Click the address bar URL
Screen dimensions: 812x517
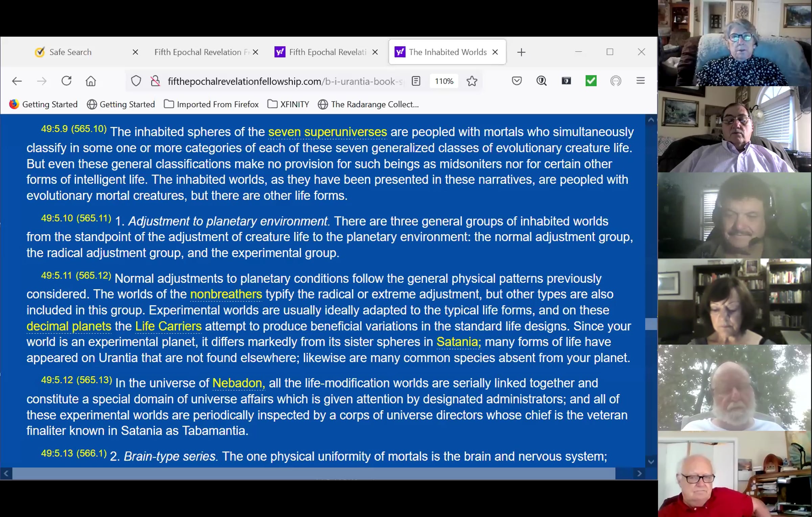(x=285, y=81)
